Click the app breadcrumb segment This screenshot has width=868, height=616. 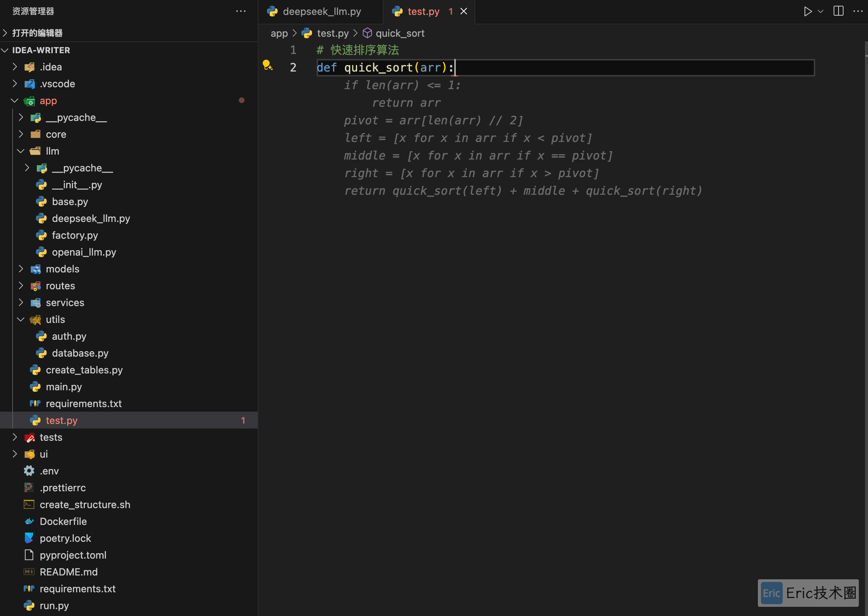pos(279,33)
